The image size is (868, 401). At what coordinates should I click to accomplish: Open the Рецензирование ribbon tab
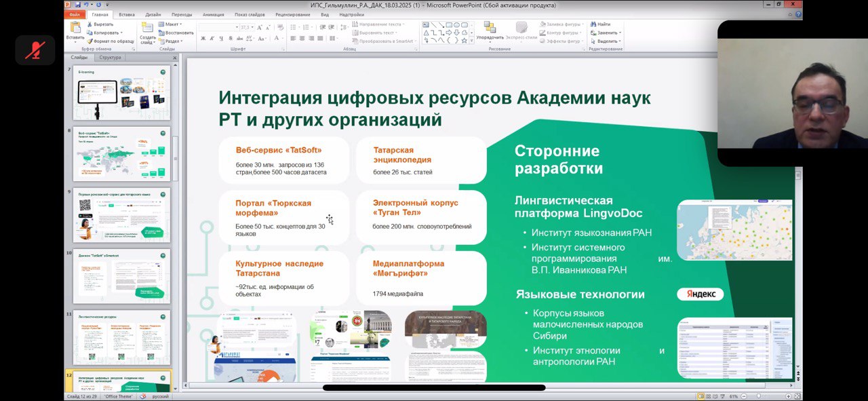(293, 14)
